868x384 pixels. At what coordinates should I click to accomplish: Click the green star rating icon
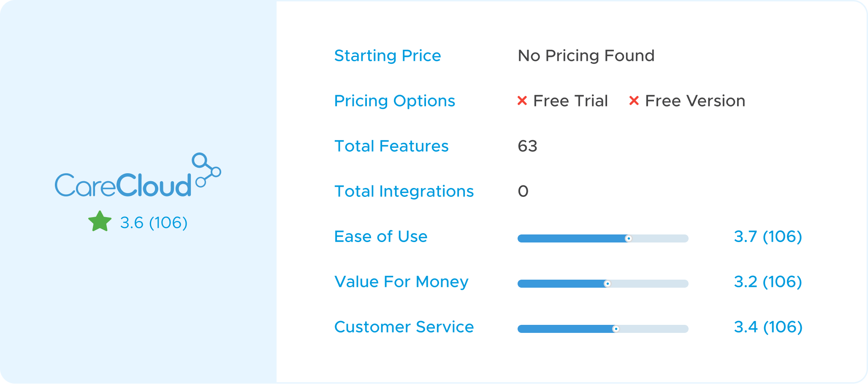pos(100,221)
